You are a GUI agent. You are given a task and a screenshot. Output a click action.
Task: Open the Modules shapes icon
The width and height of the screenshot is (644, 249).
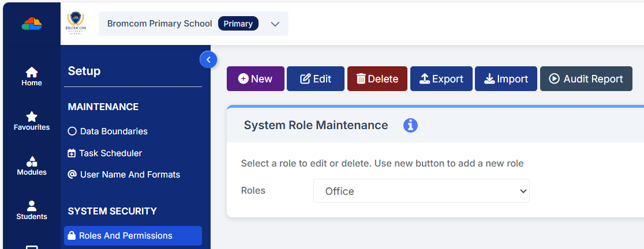pyautogui.click(x=32, y=165)
